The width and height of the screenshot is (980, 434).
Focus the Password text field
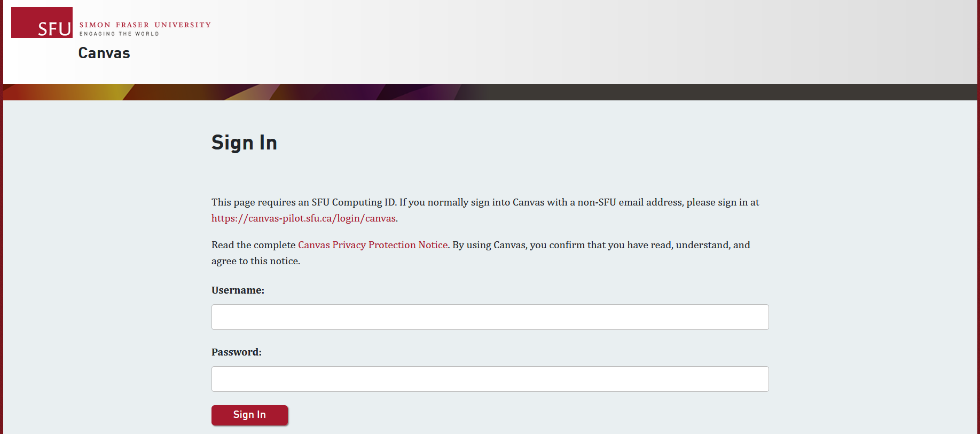[x=490, y=379]
